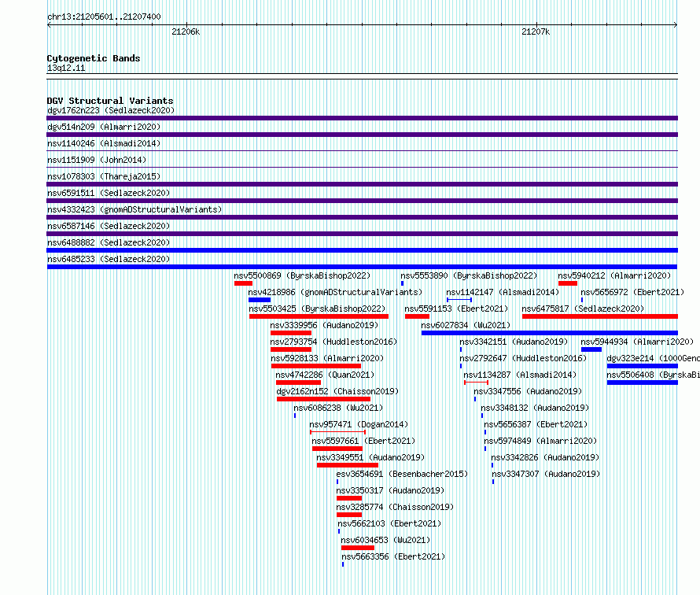Click the nsv1142147 (Alsmadi2014) interval glyph
The image size is (700, 595).
459,300
